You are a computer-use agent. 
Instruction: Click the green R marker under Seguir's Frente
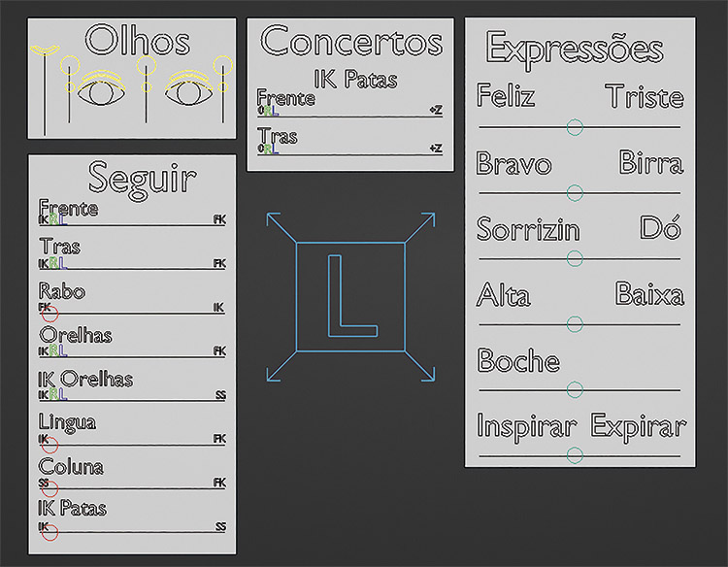coord(54,221)
